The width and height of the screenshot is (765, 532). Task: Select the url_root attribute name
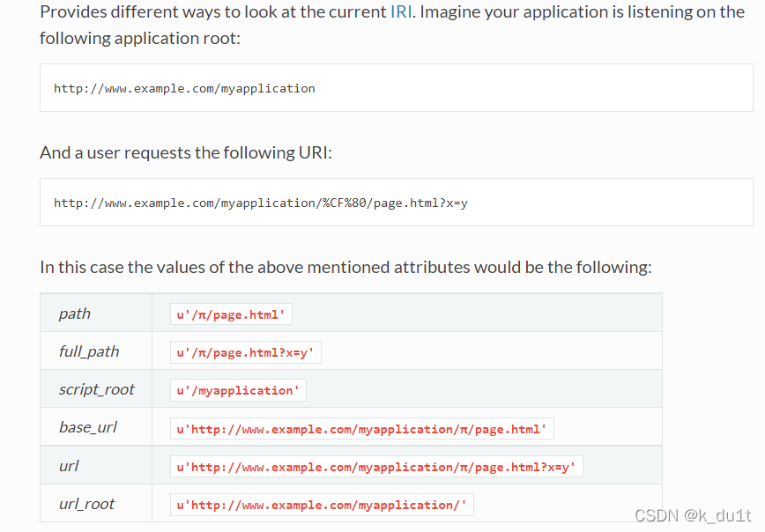(87, 504)
